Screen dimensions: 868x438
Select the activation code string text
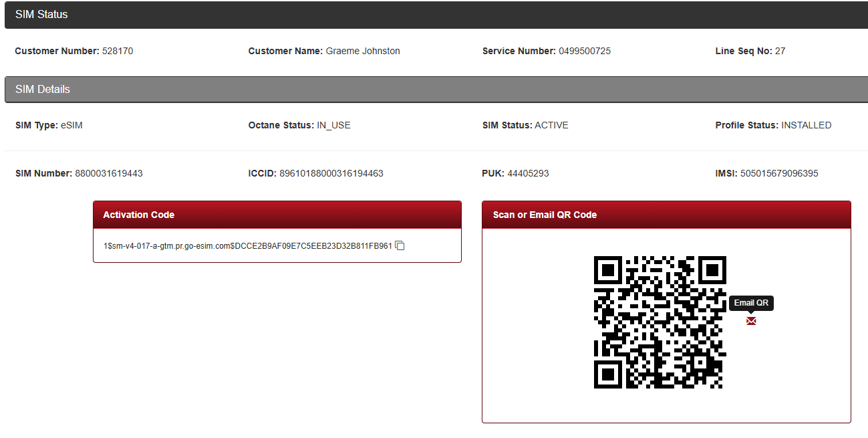click(248, 246)
